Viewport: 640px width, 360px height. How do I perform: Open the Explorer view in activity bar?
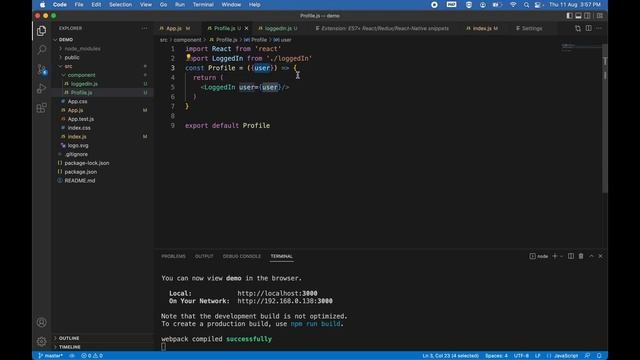pos(41,31)
